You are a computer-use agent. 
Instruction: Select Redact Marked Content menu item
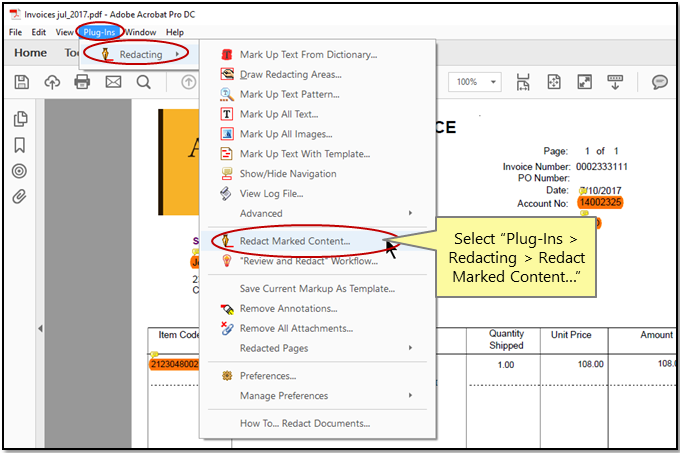295,241
